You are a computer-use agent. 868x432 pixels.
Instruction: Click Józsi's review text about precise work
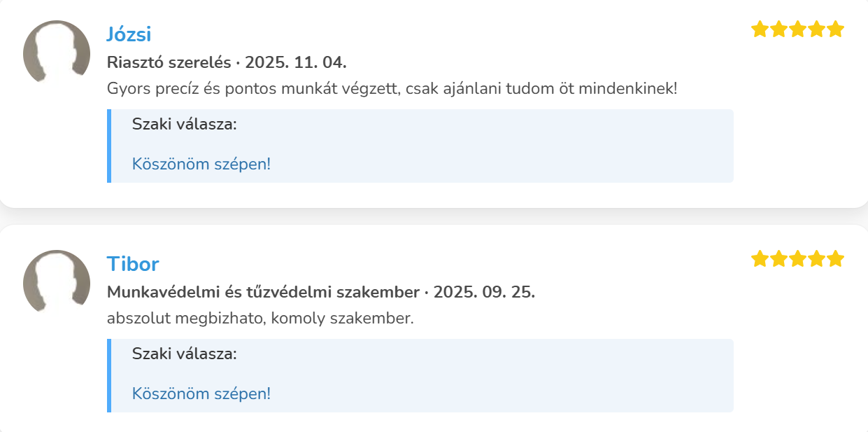(392, 89)
